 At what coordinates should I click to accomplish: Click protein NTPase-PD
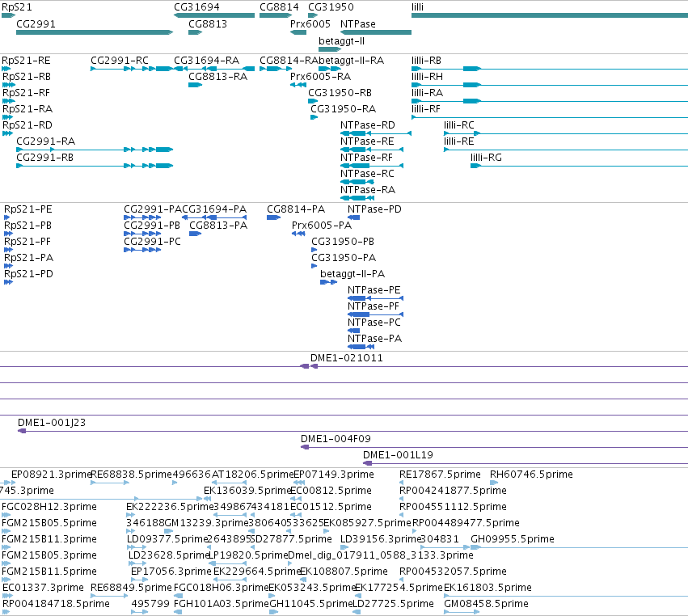coord(374,209)
